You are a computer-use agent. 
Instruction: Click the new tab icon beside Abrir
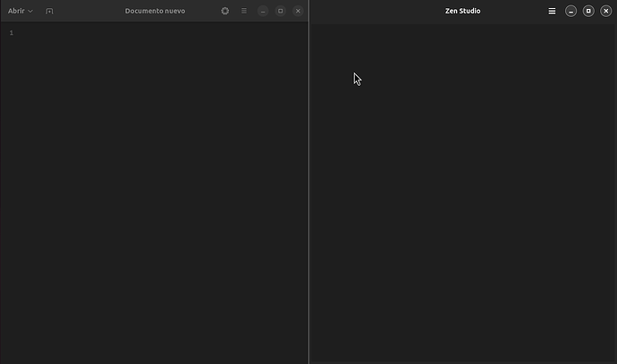click(49, 11)
